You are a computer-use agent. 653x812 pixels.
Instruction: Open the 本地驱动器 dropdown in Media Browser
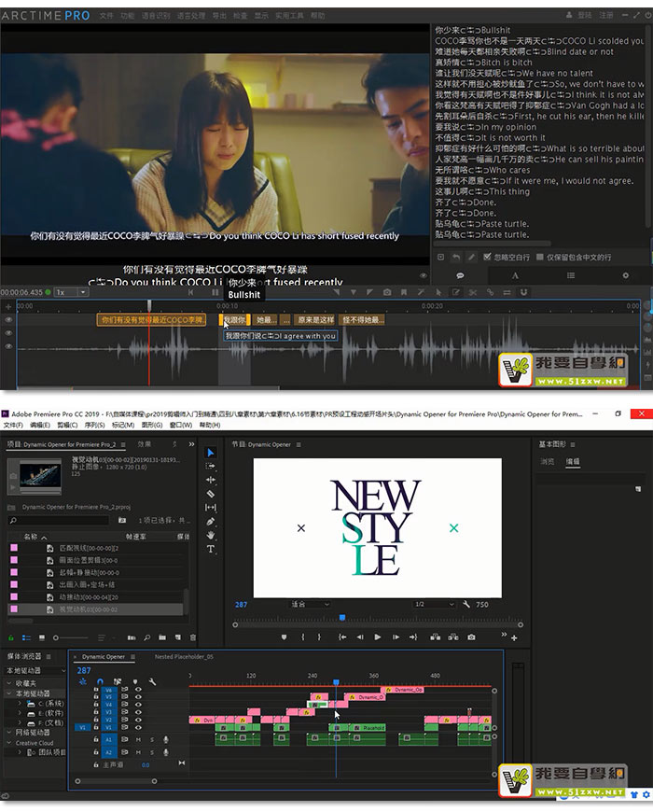click(35, 671)
